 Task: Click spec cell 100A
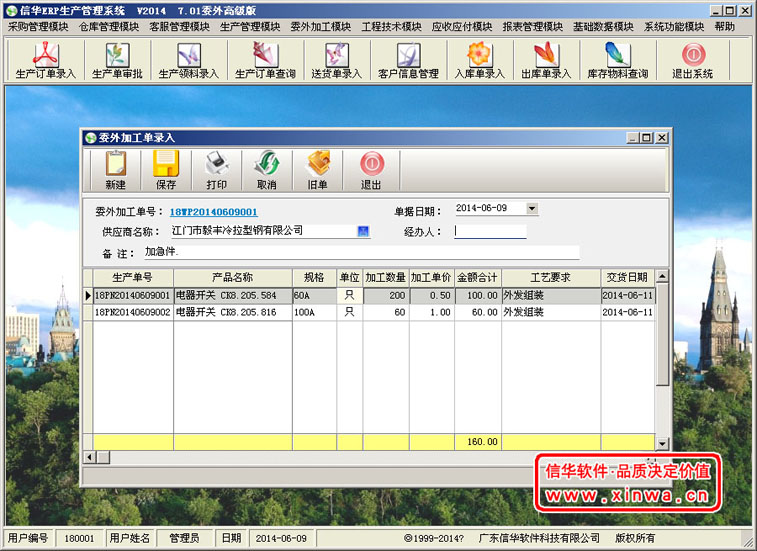314,312
